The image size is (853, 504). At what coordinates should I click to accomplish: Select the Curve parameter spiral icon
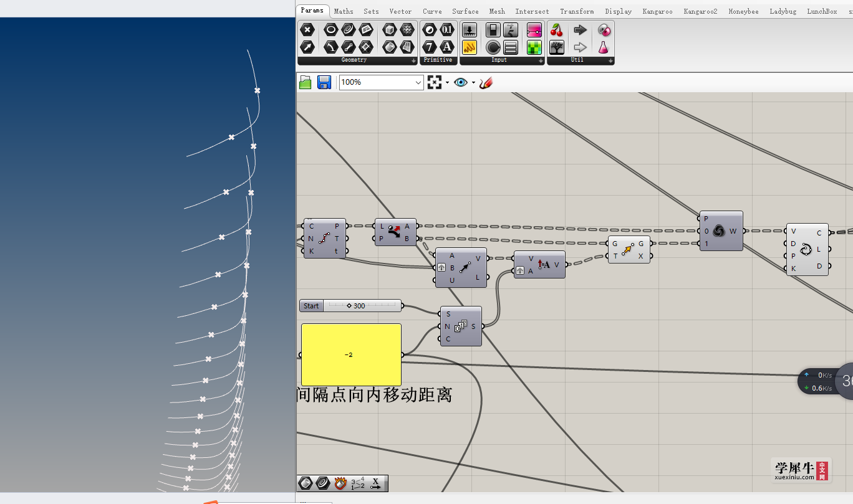(349, 29)
